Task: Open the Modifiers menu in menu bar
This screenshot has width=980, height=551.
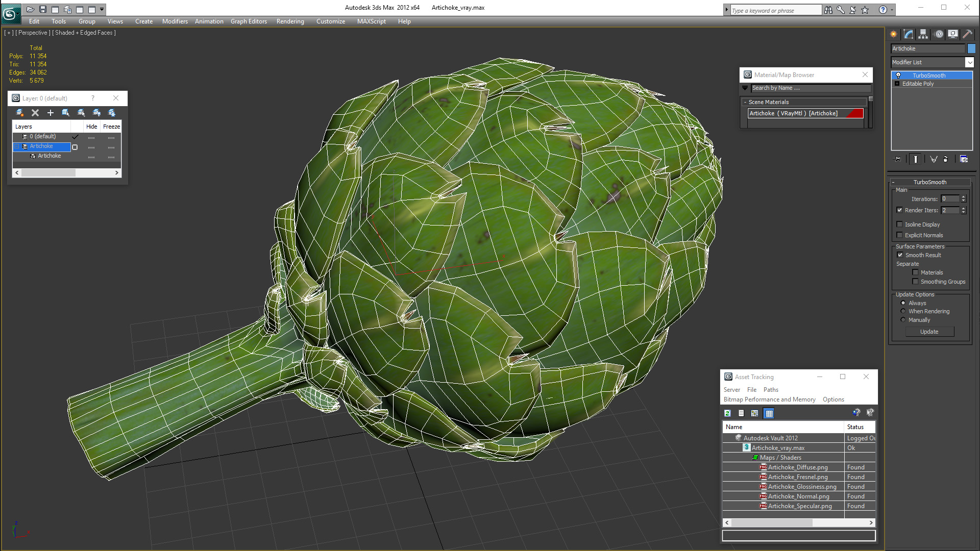Action: 175,21
